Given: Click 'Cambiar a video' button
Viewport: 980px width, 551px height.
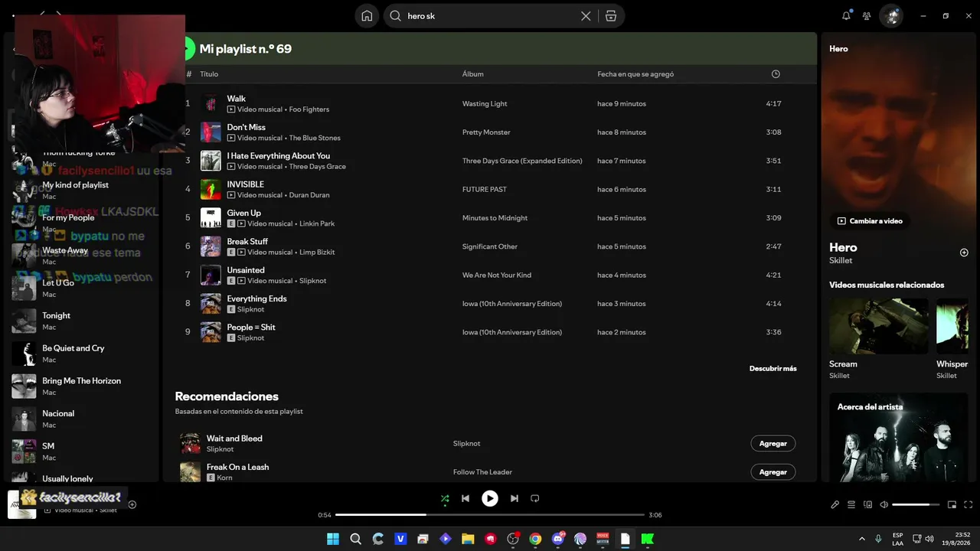Looking at the screenshot, I should point(870,221).
